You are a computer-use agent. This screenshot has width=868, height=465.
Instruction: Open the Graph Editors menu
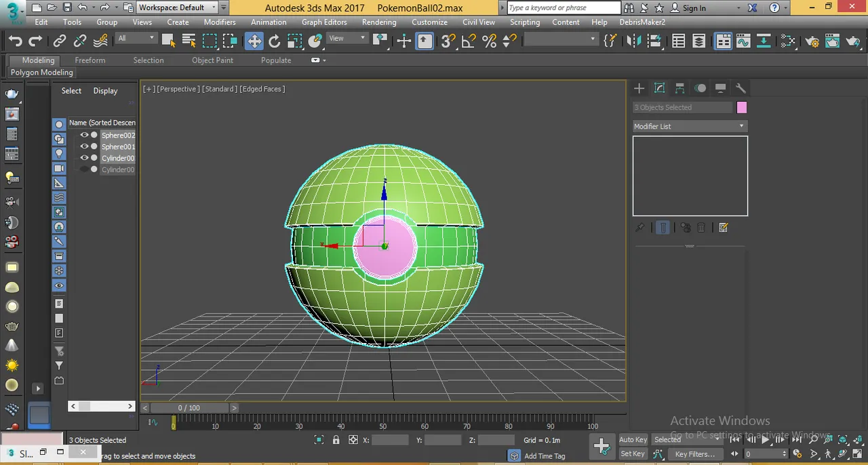pos(324,22)
